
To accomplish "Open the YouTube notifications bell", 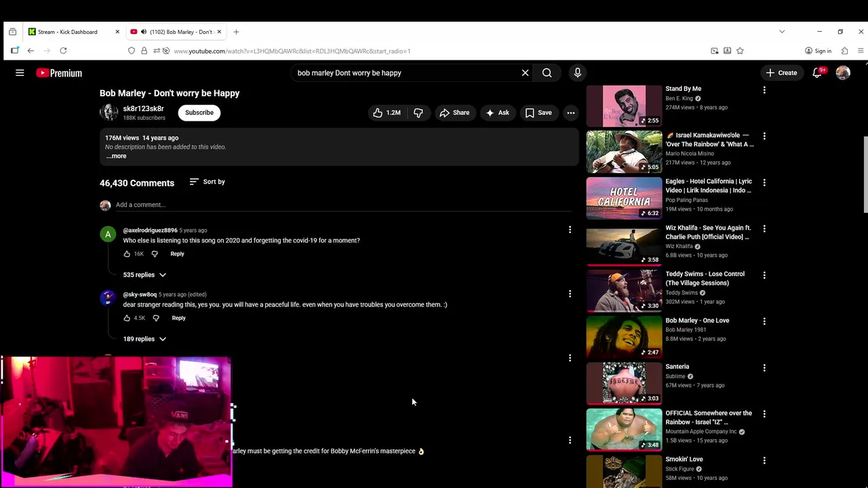I will 818,73.
